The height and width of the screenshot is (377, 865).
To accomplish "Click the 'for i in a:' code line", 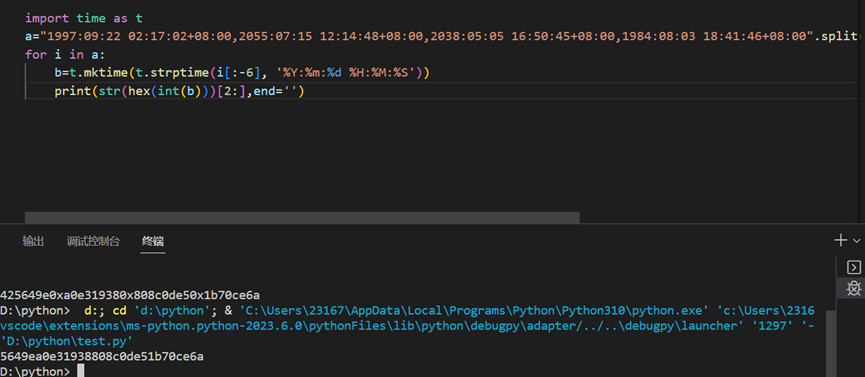I will point(65,55).
